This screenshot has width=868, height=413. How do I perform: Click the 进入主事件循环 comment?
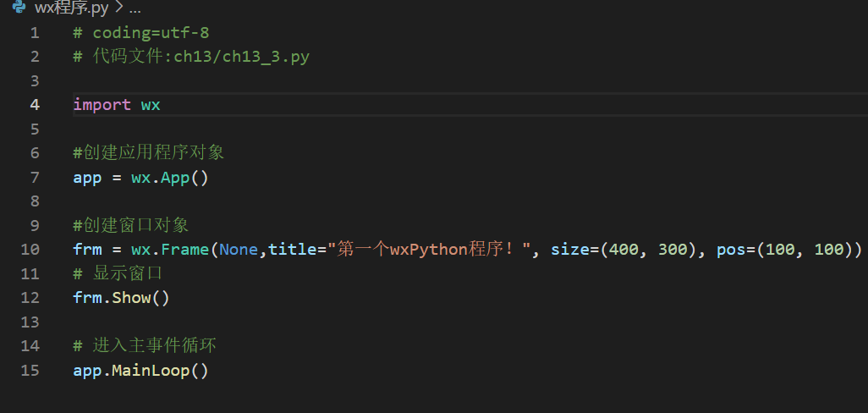click(x=148, y=346)
